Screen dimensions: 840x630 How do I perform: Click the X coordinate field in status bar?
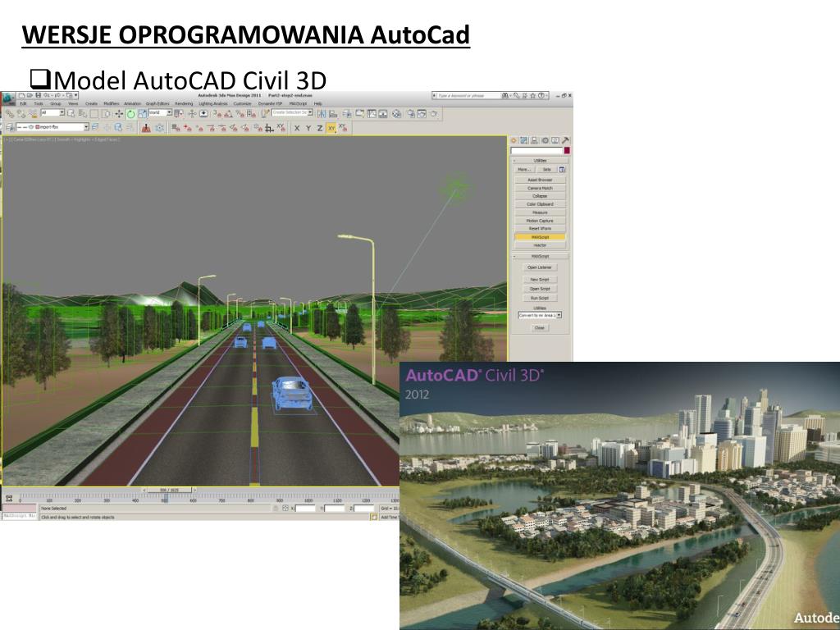point(305,508)
